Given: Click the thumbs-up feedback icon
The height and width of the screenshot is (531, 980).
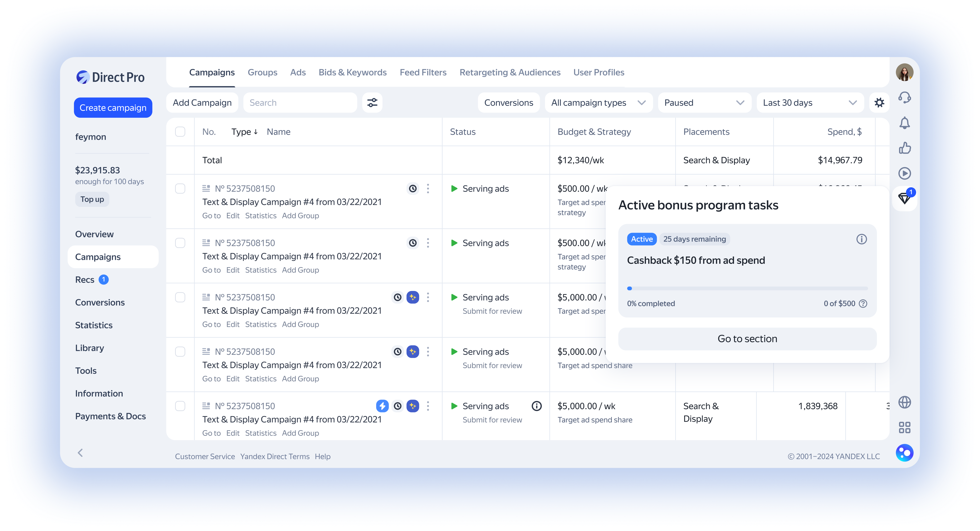Looking at the screenshot, I should click(904, 148).
